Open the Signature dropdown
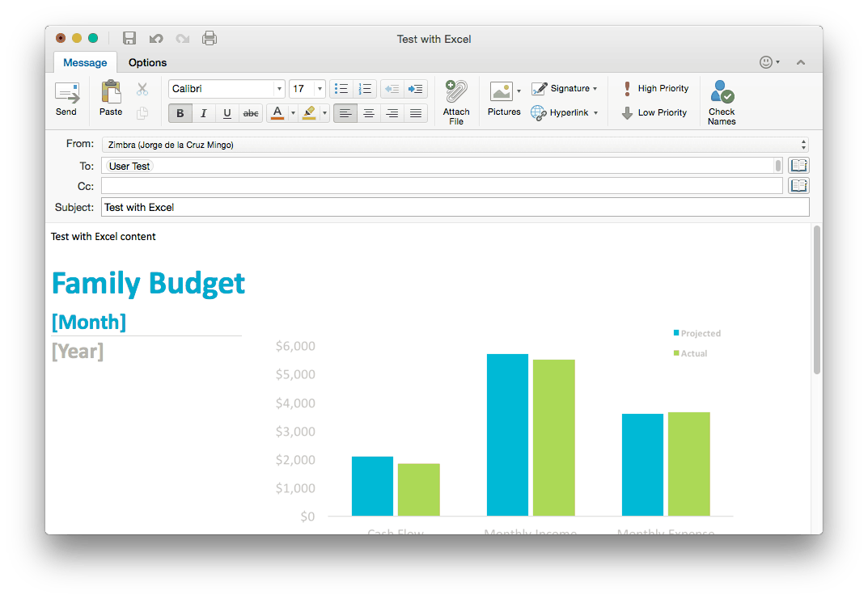 pyautogui.click(x=565, y=88)
